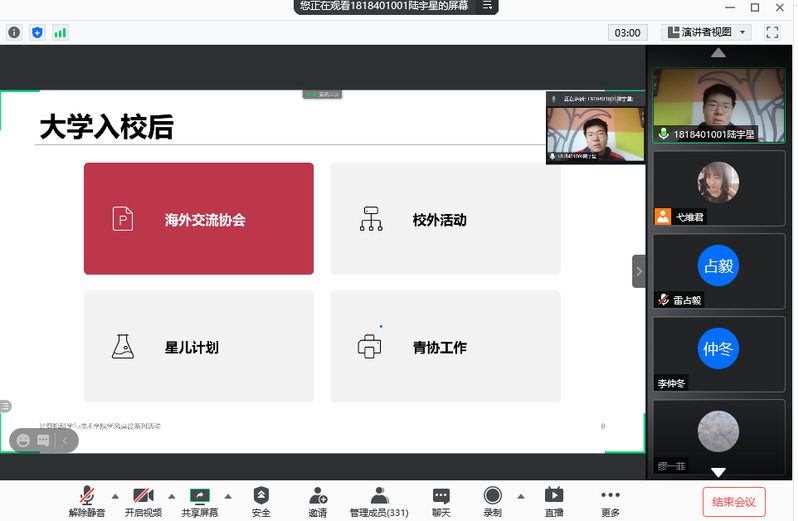This screenshot has width=798, height=521.
Task: Show meeting info via the info icon
Action: (14, 32)
